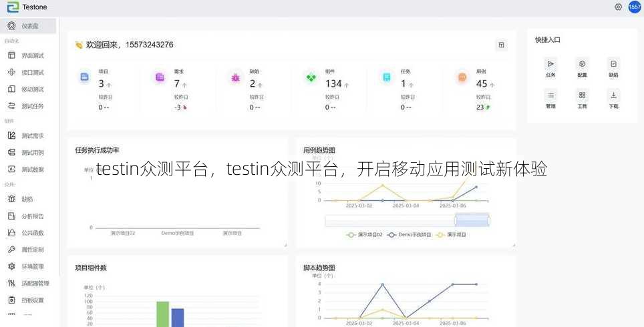Open 界面测试 in the sidebar
This screenshot has width=644, height=327.
point(28,55)
